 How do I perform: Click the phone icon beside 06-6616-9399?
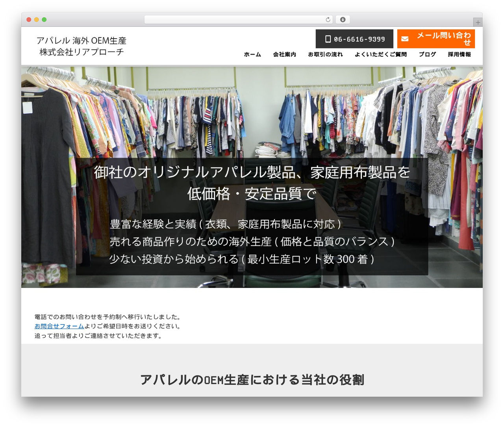coord(328,39)
